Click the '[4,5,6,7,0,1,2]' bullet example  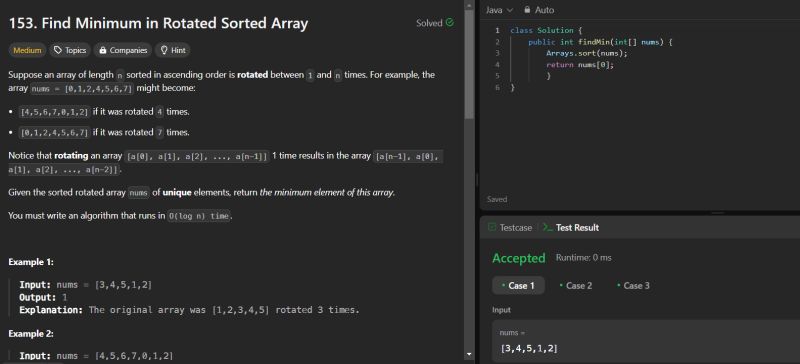[54, 112]
